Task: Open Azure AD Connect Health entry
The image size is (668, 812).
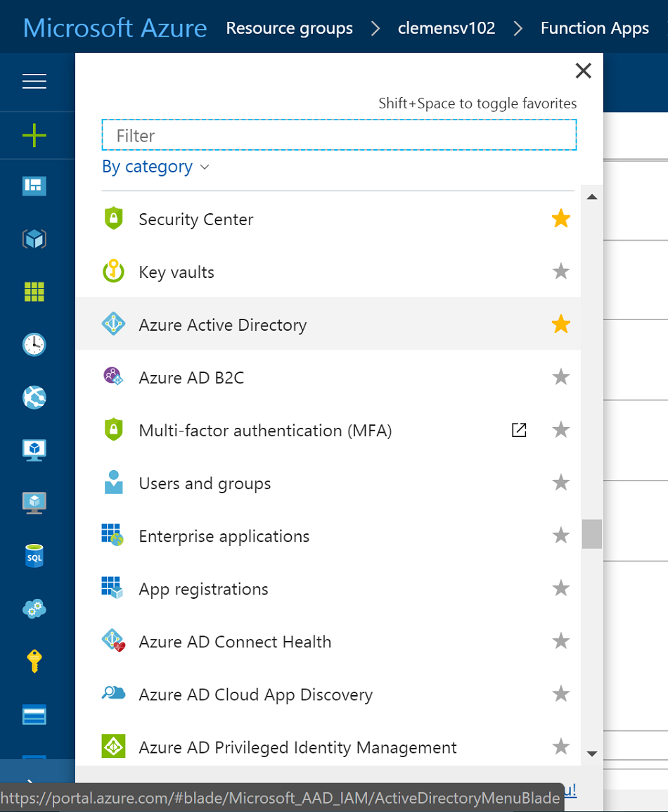Action: [328, 641]
